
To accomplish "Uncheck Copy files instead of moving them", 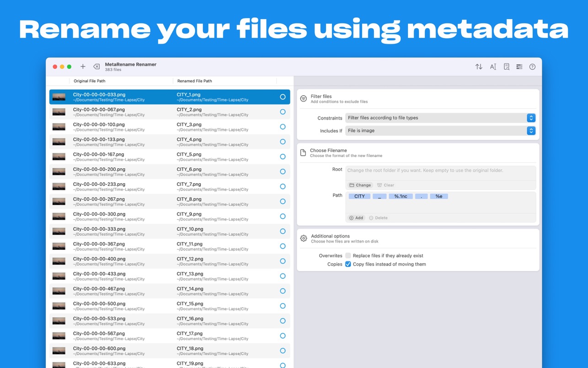I will [x=348, y=264].
